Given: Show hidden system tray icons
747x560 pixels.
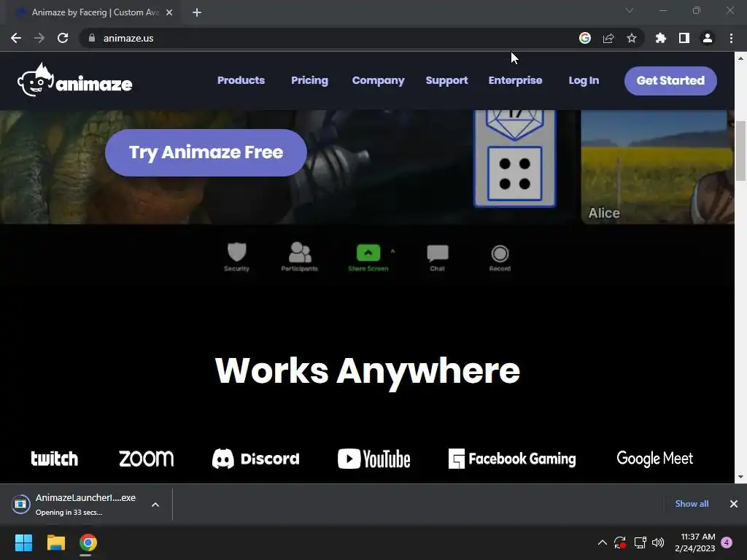Looking at the screenshot, I should [602, 542].
